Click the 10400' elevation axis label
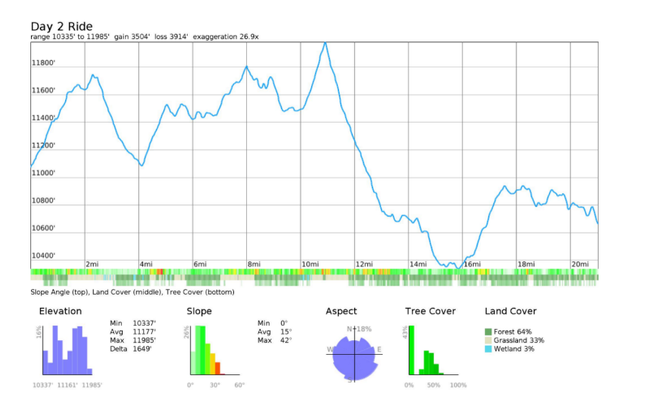Image resolution: width=650 pixels, height=406 pixels. (x=43, y=256)
